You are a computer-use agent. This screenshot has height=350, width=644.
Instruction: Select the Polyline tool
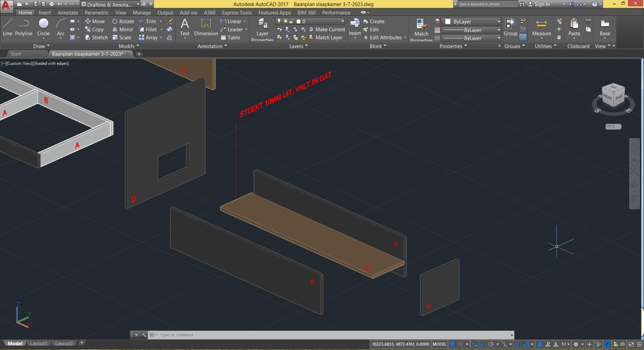24,27
